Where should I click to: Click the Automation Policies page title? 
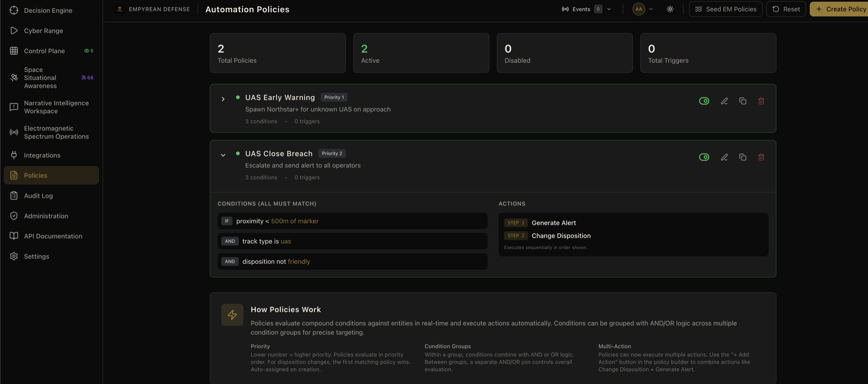coord(248,9)
